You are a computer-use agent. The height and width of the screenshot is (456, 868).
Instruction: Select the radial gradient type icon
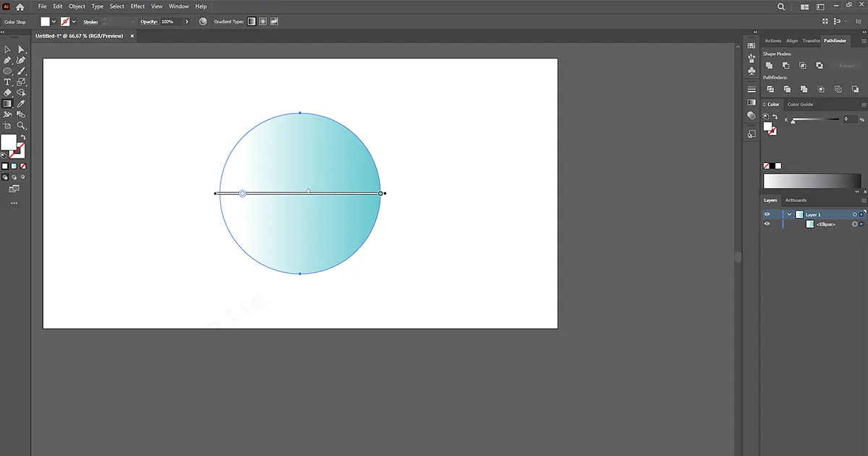click(x=263, y=22)
